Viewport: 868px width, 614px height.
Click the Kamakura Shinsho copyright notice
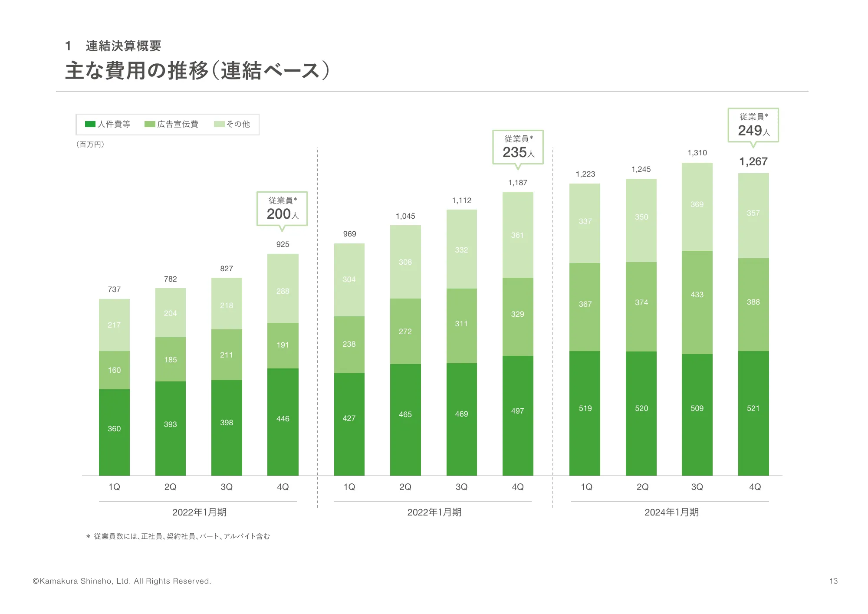122,581
